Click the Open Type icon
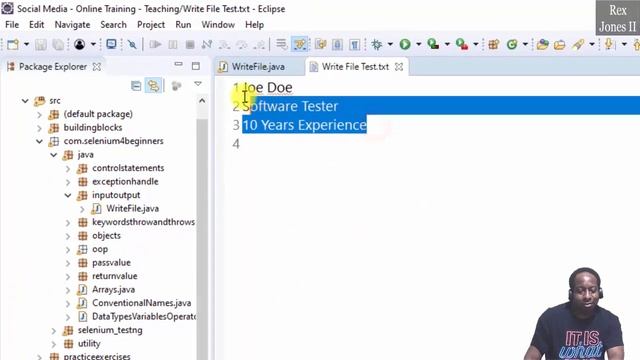 pos(542,44)
